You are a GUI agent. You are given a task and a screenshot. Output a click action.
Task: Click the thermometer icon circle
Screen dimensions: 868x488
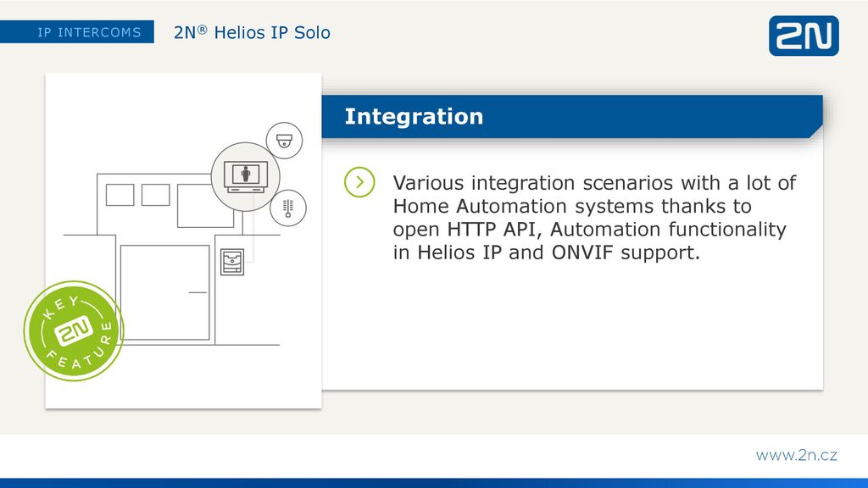288,208
